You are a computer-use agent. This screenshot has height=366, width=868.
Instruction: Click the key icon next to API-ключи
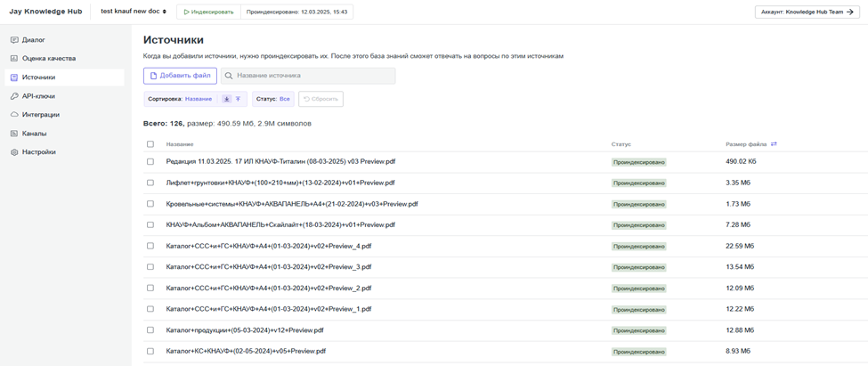click(14, 96)
